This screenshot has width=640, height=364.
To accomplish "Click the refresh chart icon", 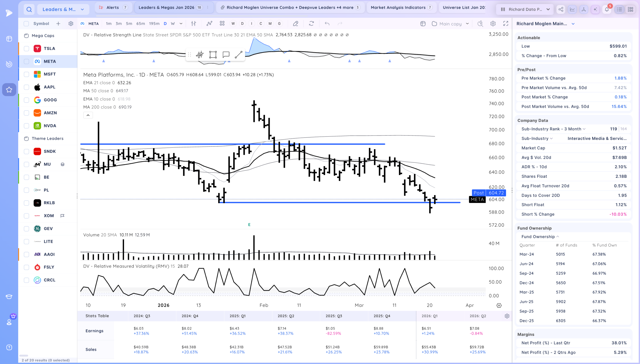I will (311, 23).
